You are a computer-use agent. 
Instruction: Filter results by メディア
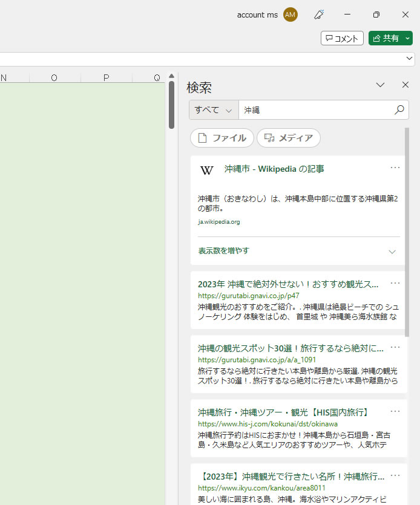[x=289, y=138]
